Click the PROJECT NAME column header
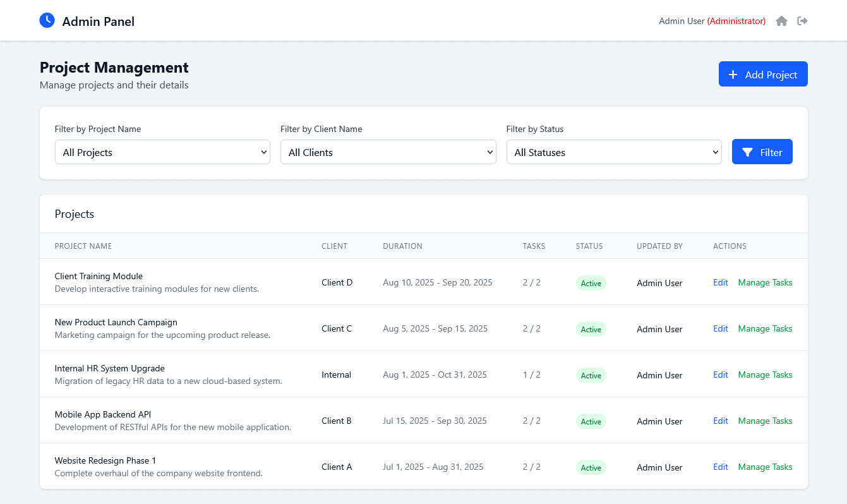The height and width of the screenshot is (504, 847). (x=83, y=246)
